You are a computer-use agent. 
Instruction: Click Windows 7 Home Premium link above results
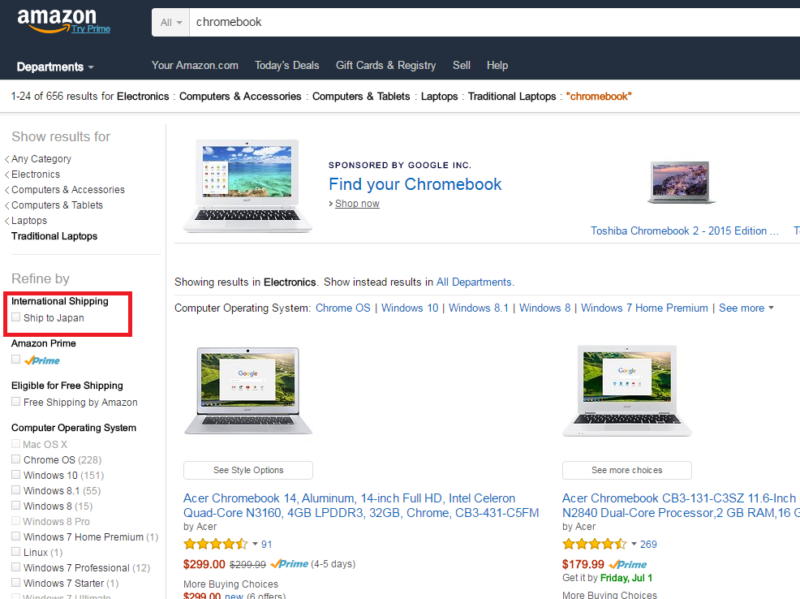pos(644,308)
